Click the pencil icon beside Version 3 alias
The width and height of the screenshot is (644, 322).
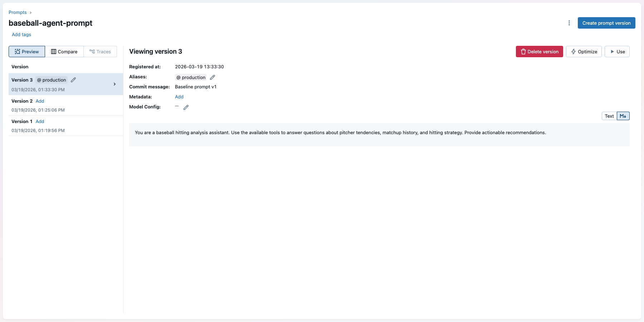coord(73,79)
